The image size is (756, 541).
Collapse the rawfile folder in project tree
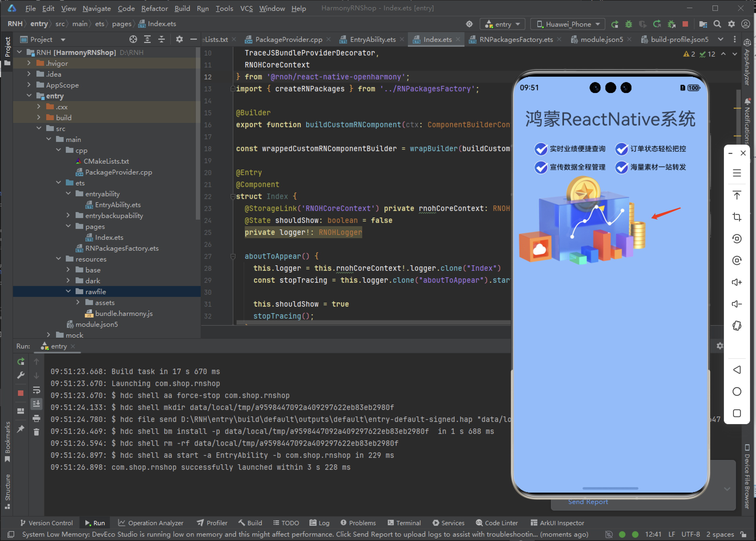68,291
